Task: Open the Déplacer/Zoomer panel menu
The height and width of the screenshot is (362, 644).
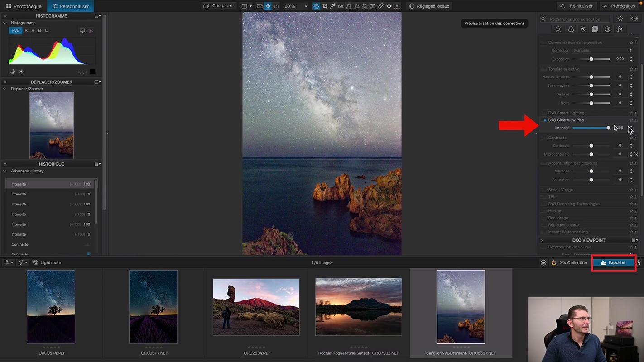Action: coord(97,82)
